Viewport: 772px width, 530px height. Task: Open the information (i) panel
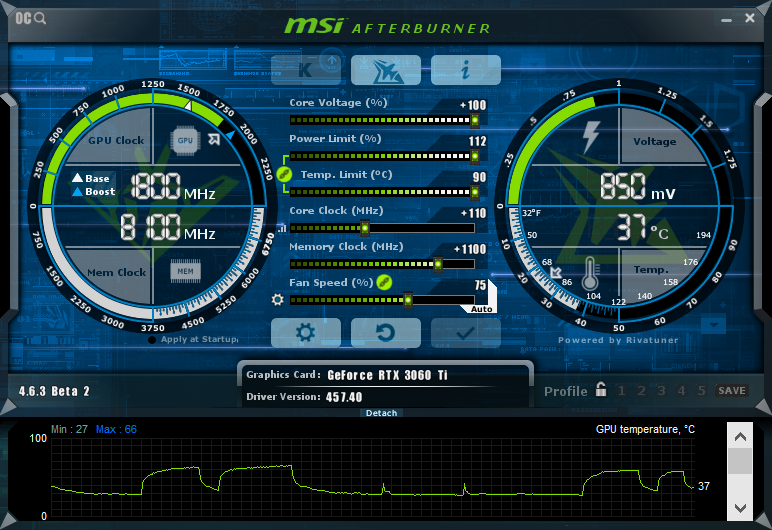click(x=466, y=70)
